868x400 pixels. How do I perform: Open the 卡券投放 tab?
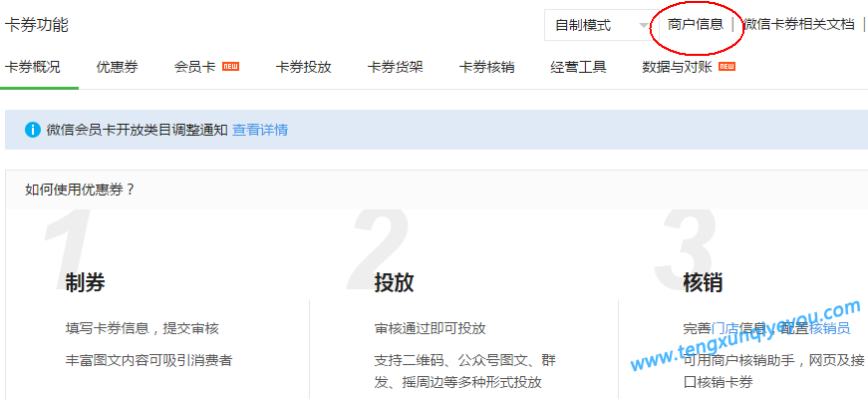[303, 68]
